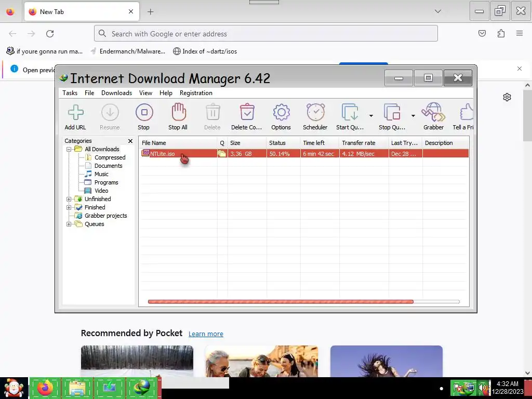
Task: Open the Scheduler clock icon
Action: [x=315, y=112]
